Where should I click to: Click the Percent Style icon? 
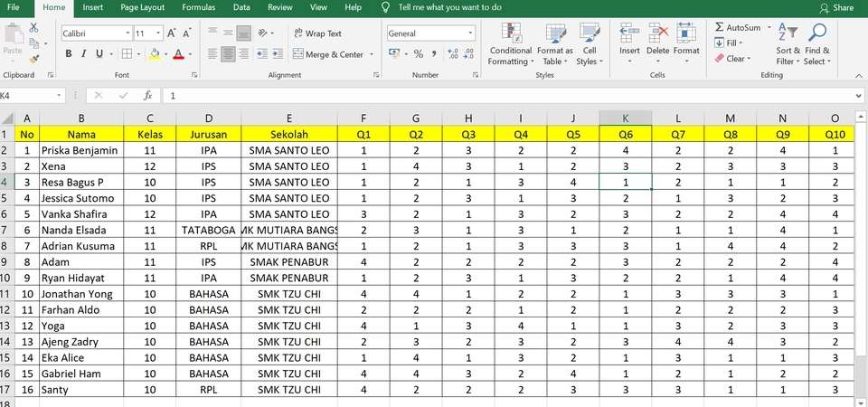(x=419, y=53)
